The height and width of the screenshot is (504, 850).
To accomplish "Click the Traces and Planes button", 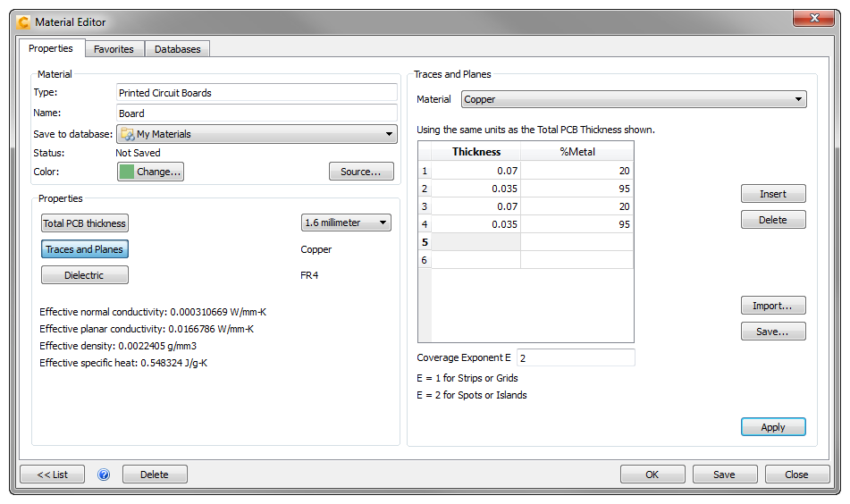I will pyautogui.click(x=85, y=249).
